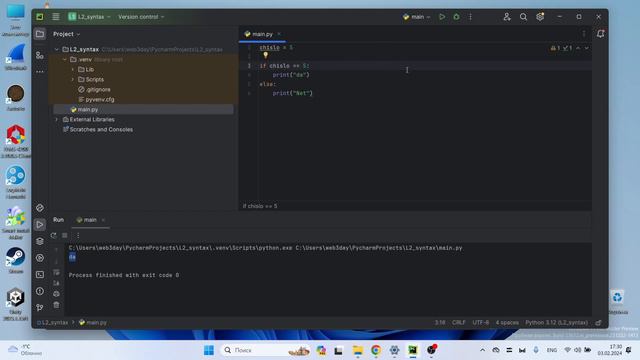The image size is (640, 360).
Task: Select the pyvenv.cfg file
Action: click(96, 100)
